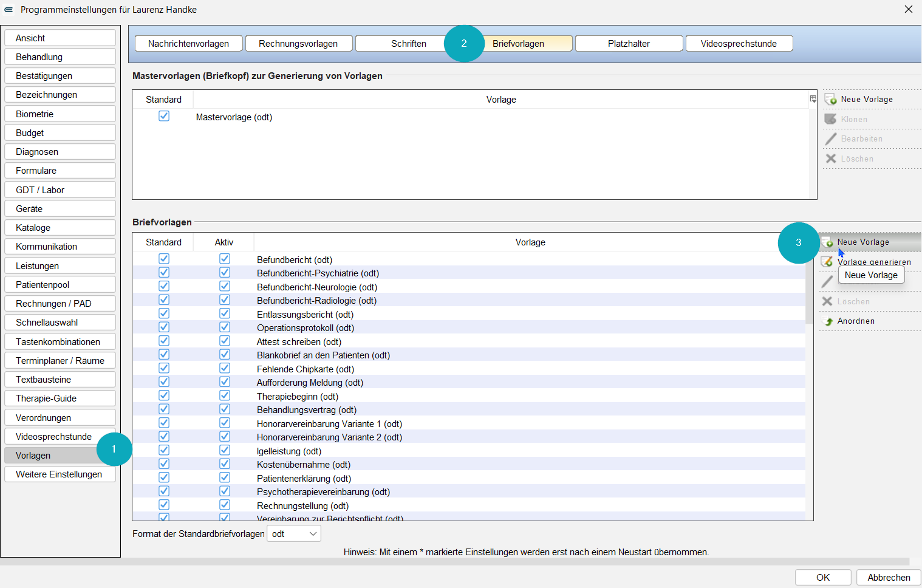Go to the Platzhalter tab

click(x=629, y=44)
